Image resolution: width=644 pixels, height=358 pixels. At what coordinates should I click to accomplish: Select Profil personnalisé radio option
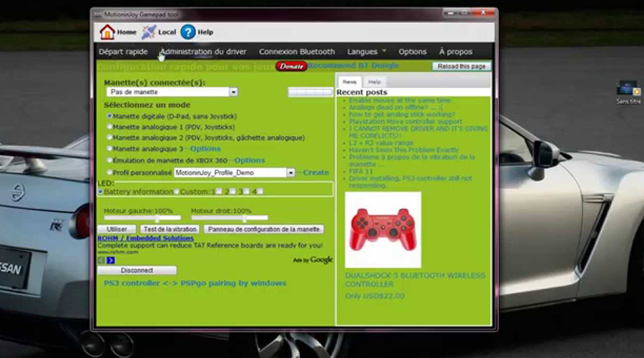pyautogui.click(x=109, y=173)
